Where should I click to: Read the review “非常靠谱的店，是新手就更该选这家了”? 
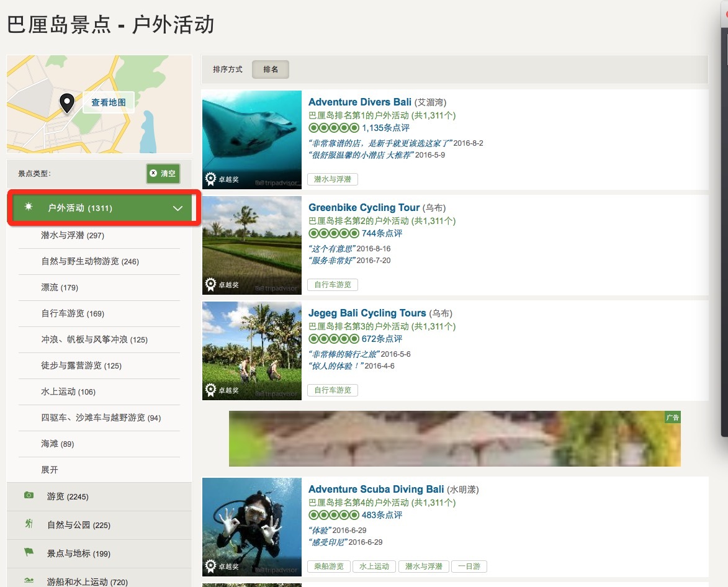[x=380, y=143]
